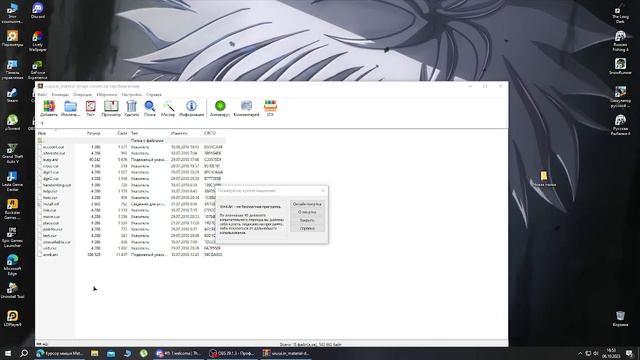Click the Просмотр (View) book icon
This screenshot has height=360, width=640.
[111, 109]
